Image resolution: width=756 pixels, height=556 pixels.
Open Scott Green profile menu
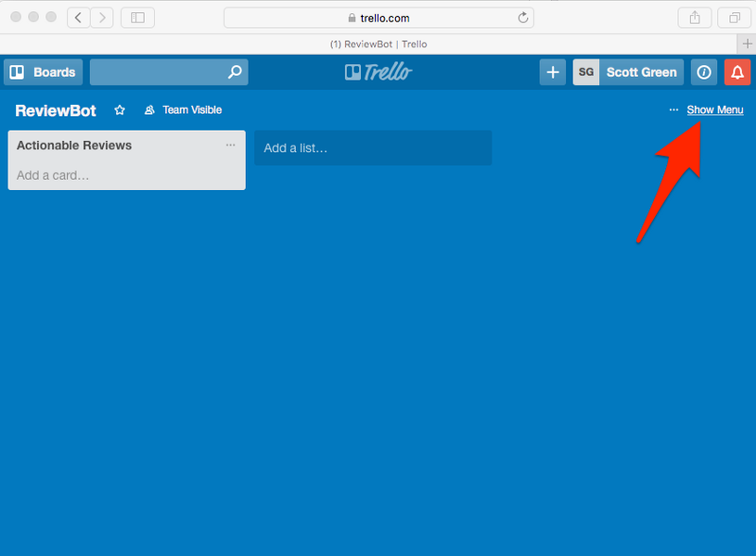coord(628,73)
